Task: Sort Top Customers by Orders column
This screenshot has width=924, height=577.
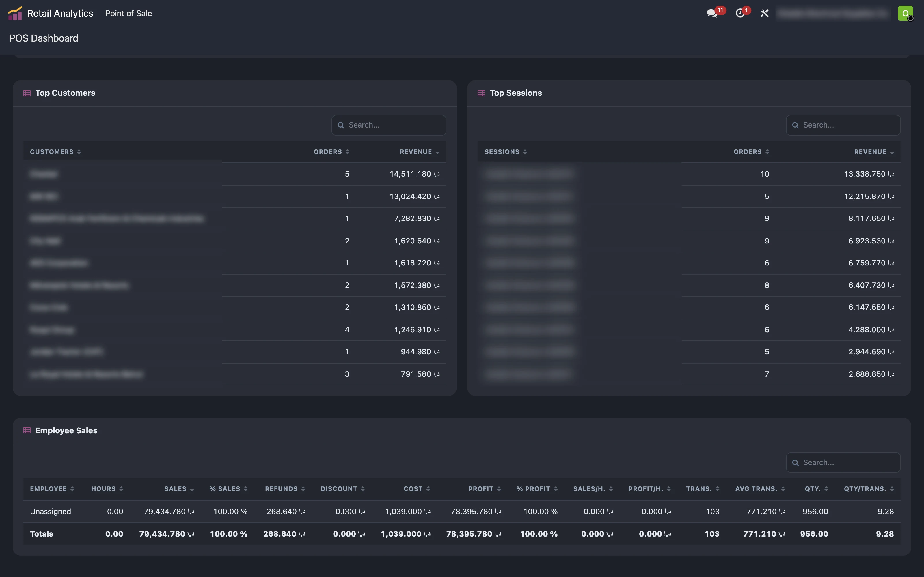Action: click(x=331, y=152)
